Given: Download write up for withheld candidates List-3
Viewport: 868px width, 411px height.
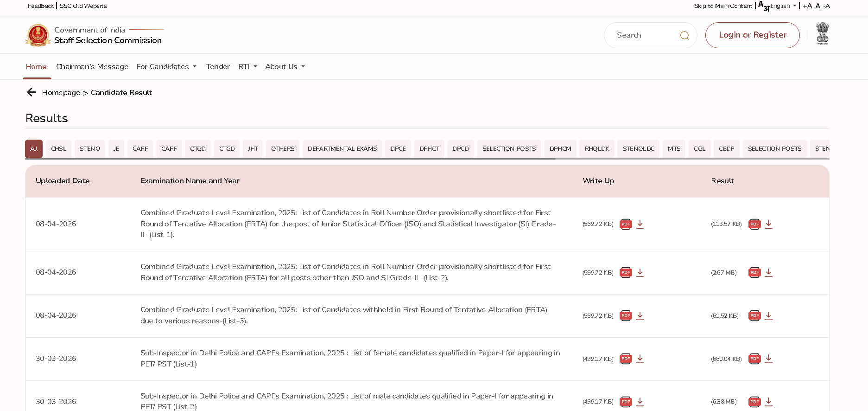Looking at the screenshot, I should [640, 316].
